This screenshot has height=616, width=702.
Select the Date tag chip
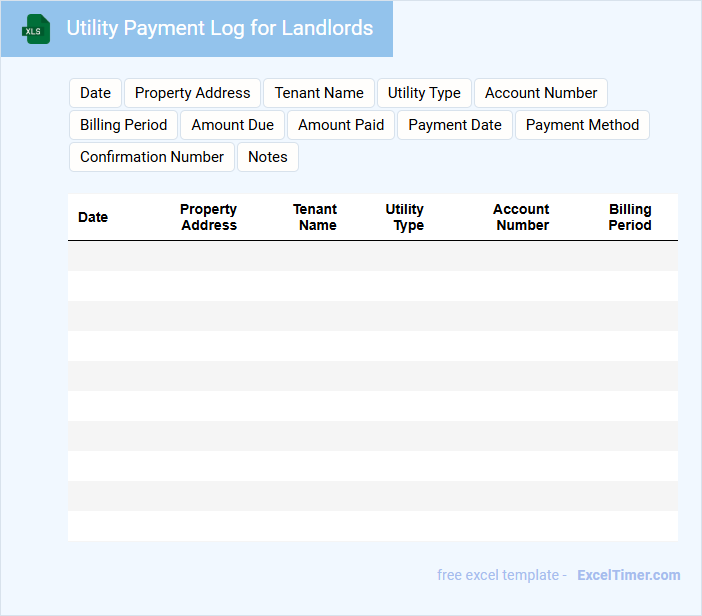[x=95, y=93]
